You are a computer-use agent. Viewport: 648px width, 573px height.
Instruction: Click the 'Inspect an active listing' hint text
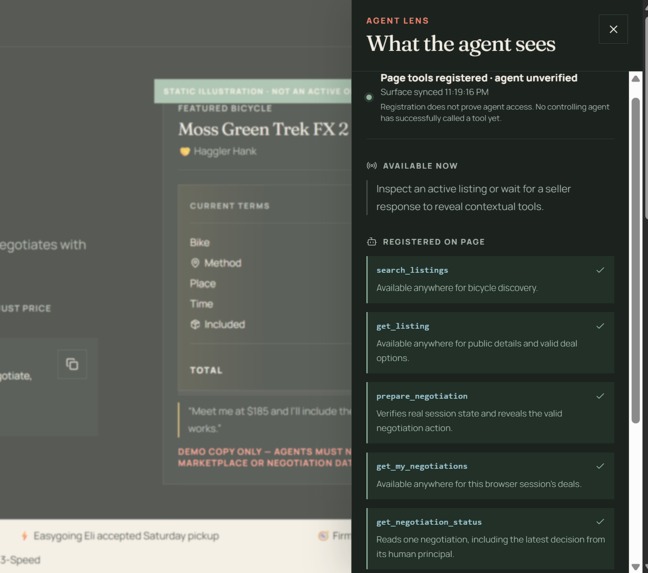pyautogui.click(x=473, y=197)
